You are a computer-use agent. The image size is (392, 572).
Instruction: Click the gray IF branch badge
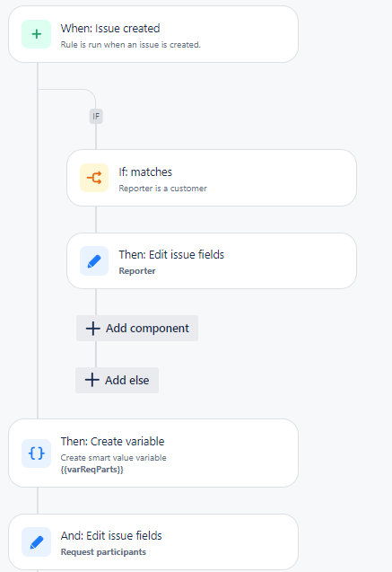point(96,117)
